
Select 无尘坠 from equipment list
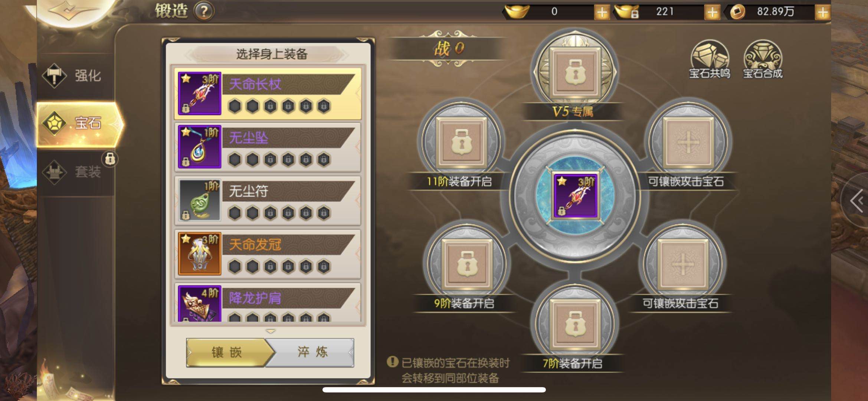268,147
